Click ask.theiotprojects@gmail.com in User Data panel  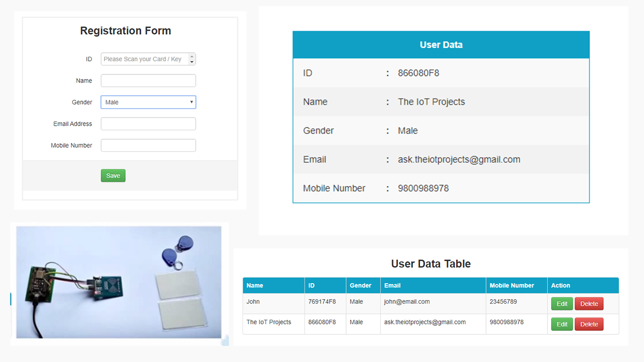click(459, 159)
